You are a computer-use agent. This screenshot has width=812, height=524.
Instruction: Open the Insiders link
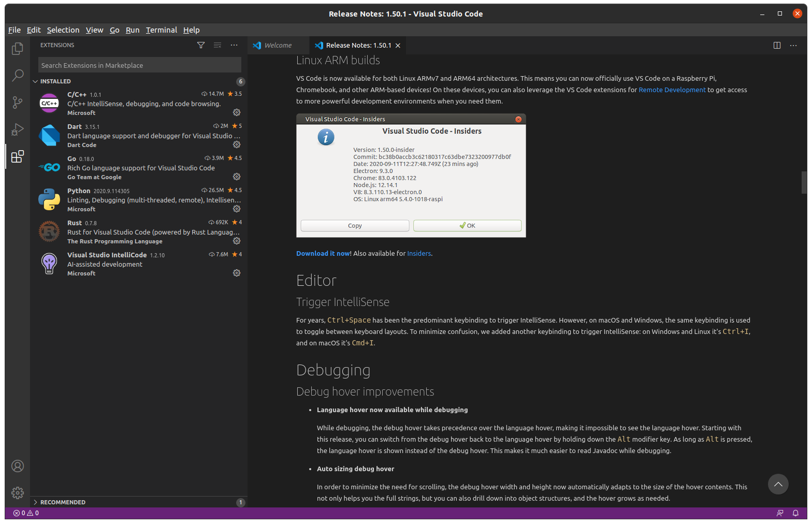click(419, 254)
